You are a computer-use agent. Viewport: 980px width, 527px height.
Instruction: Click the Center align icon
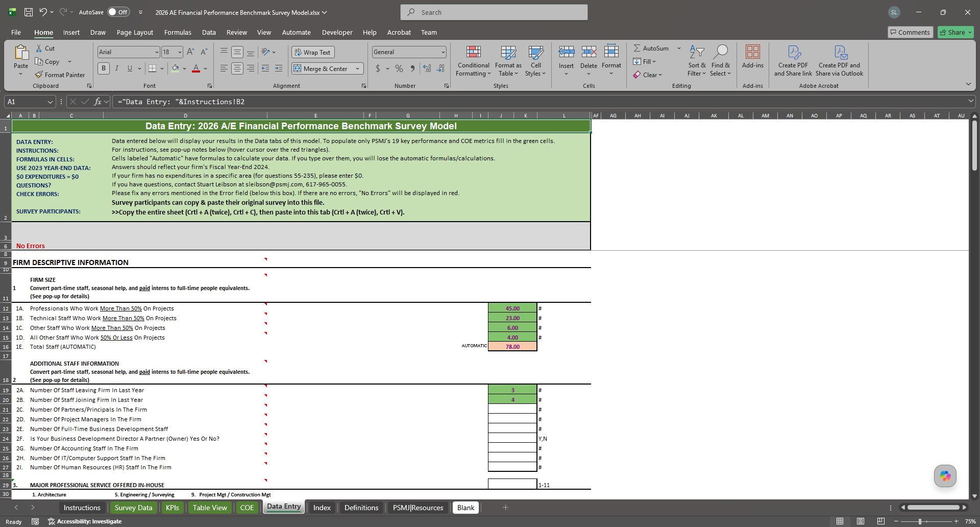pos(237,68)
